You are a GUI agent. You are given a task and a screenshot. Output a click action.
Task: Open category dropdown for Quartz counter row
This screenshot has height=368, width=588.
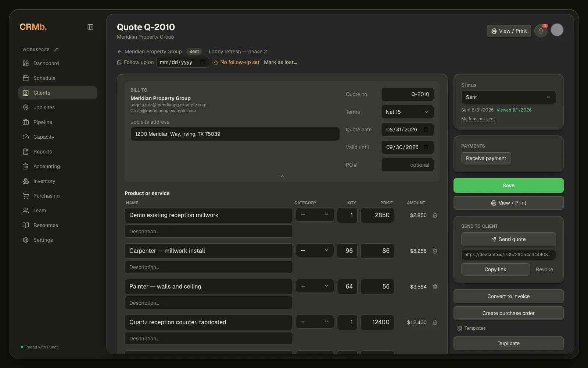pyautogui.click(x=315, y=322)
